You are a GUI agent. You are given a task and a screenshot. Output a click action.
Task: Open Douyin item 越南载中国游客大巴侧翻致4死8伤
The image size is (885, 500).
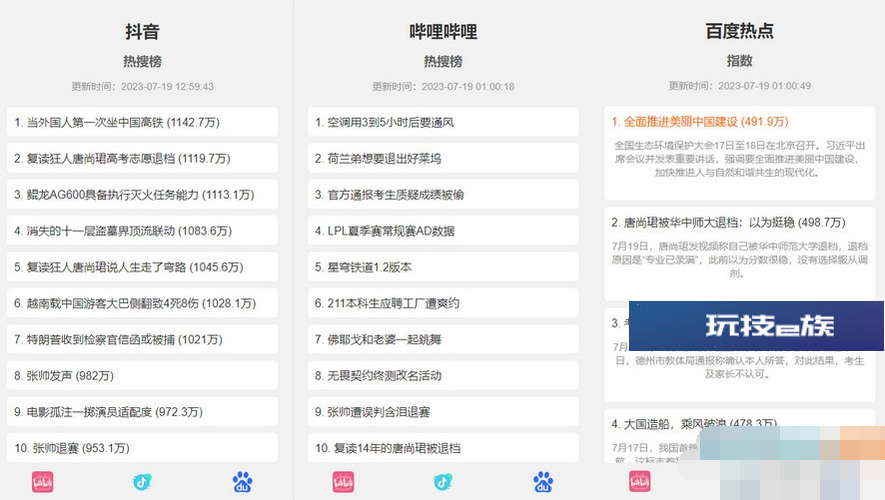[x=142, y=303]
